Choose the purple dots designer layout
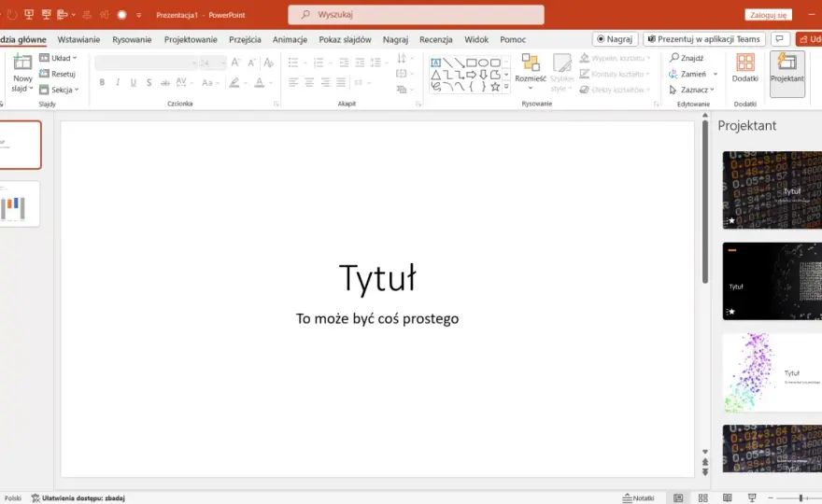 pos(772,372)
